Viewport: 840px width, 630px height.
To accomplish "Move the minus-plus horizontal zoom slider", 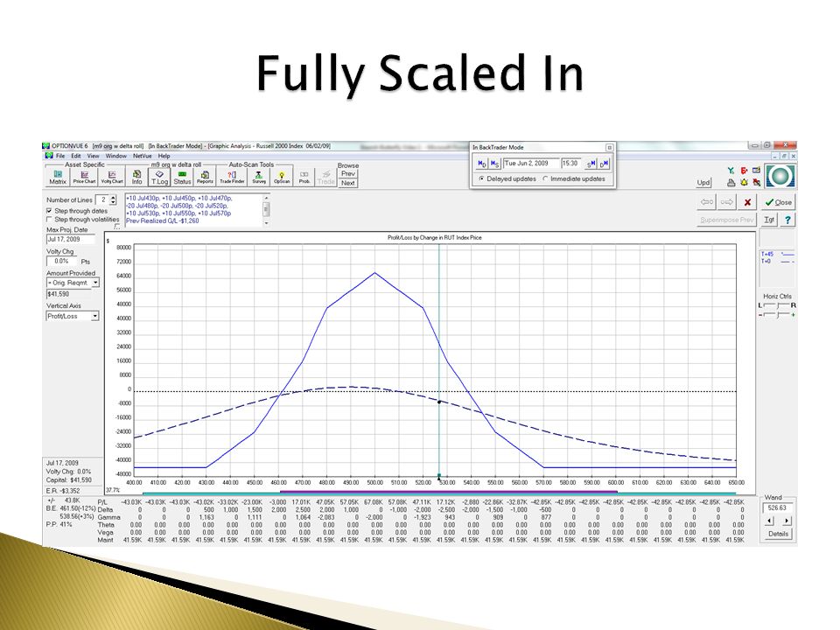I will tap(777, 315).
